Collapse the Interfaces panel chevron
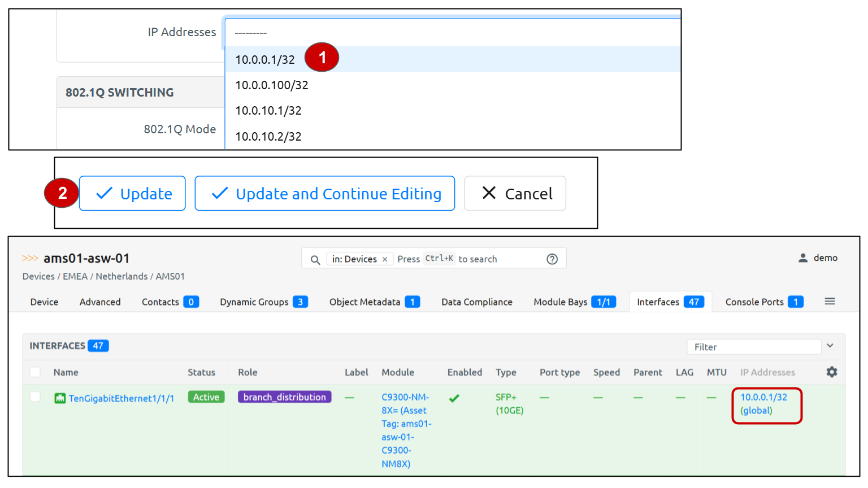The image size is (868, 488). pyautogui.click(x=830, y=346)
